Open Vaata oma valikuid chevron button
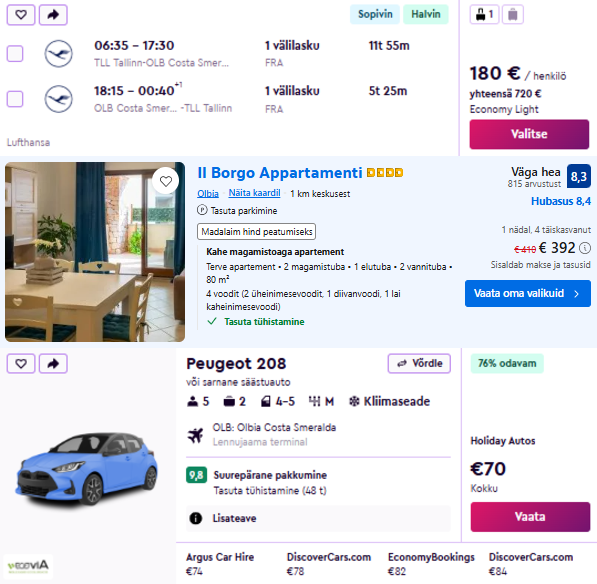The image size is (597, 584). (528, 294)
